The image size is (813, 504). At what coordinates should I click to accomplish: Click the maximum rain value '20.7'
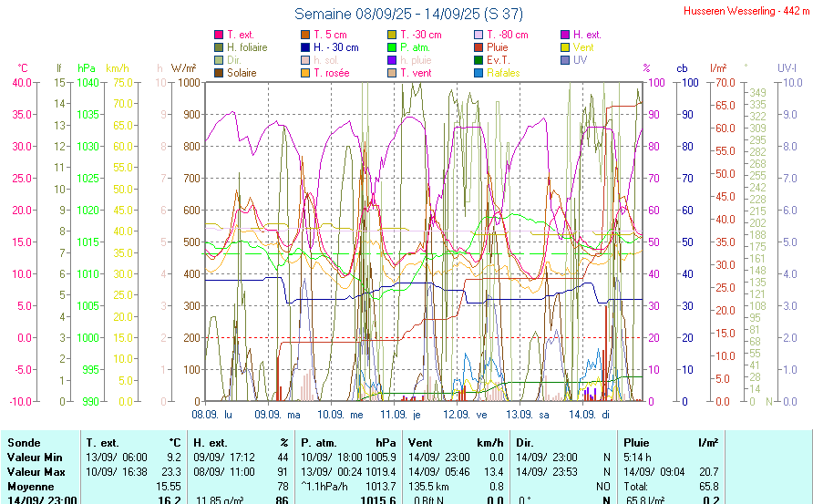pos(709,472)
